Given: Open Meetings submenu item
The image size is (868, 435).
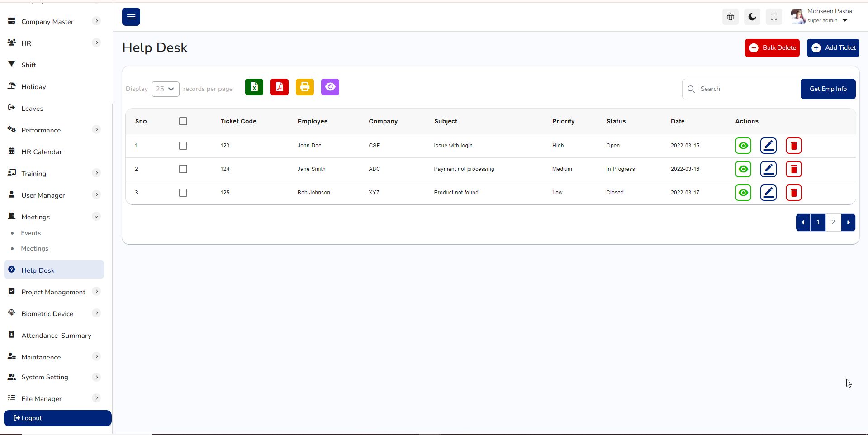Looking at the screenshot, I should coord(34,248).
